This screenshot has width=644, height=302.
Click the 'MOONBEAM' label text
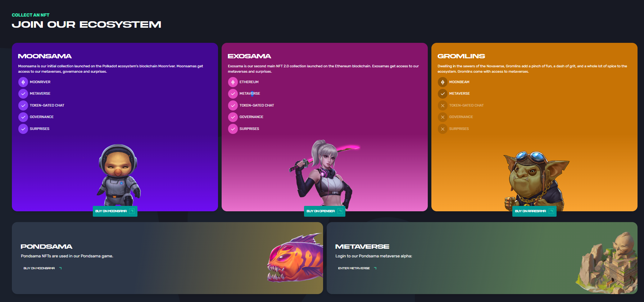click(459, 82)
